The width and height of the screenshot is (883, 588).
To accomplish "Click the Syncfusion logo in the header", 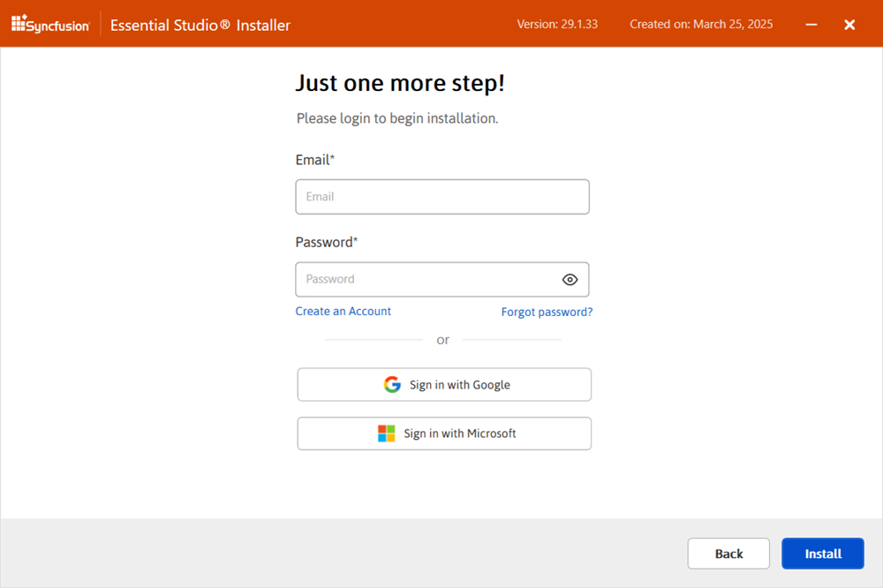I will coord(50,24).
